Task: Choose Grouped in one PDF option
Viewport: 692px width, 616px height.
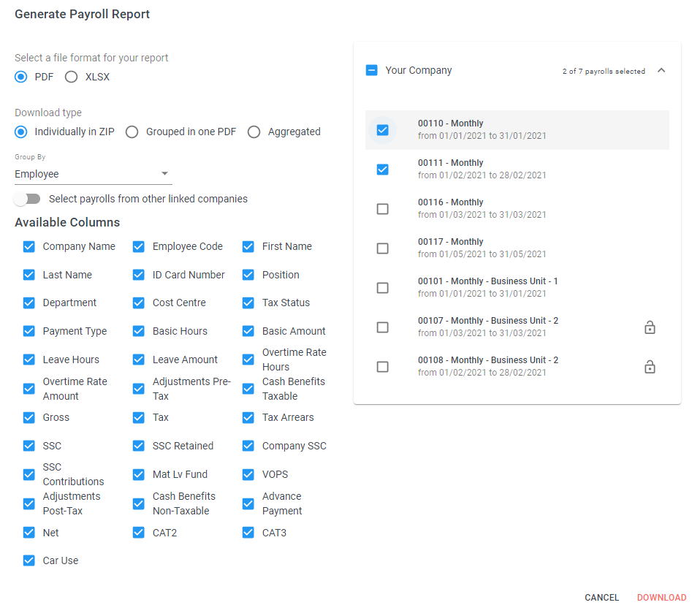Action: click(x=132, y=132)
